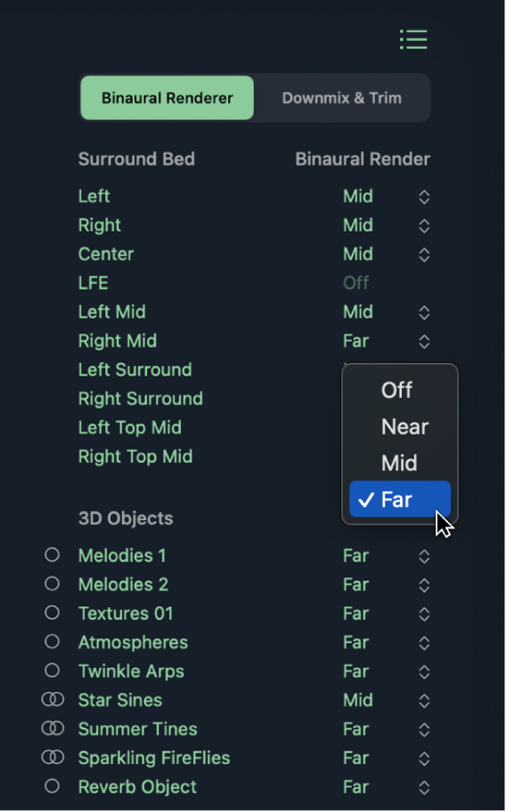Click mono object icon beside Melodies 1
The height and width of the screenshot is (812, 506).
52,555
